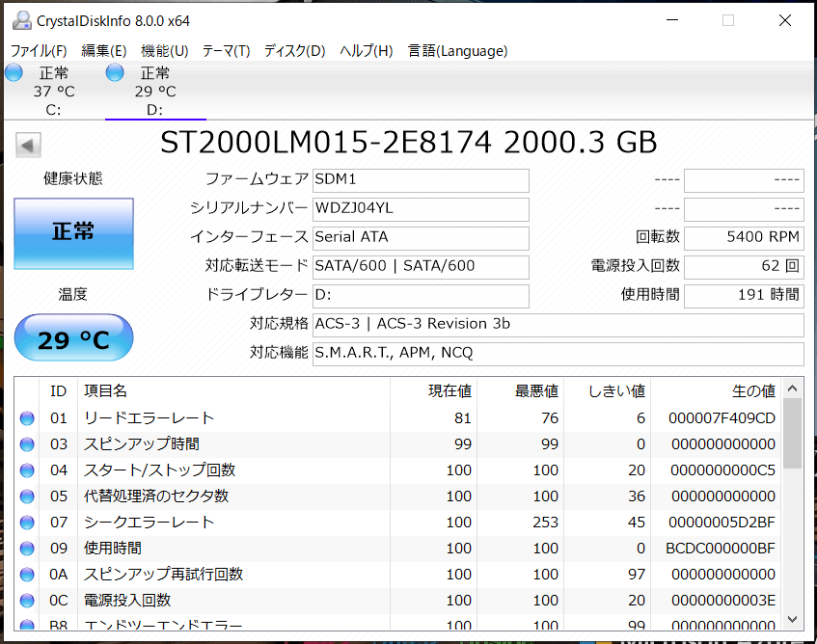Open the 言語(Language) menu
Screen dimensions: 817x644
tap(457, 51)
